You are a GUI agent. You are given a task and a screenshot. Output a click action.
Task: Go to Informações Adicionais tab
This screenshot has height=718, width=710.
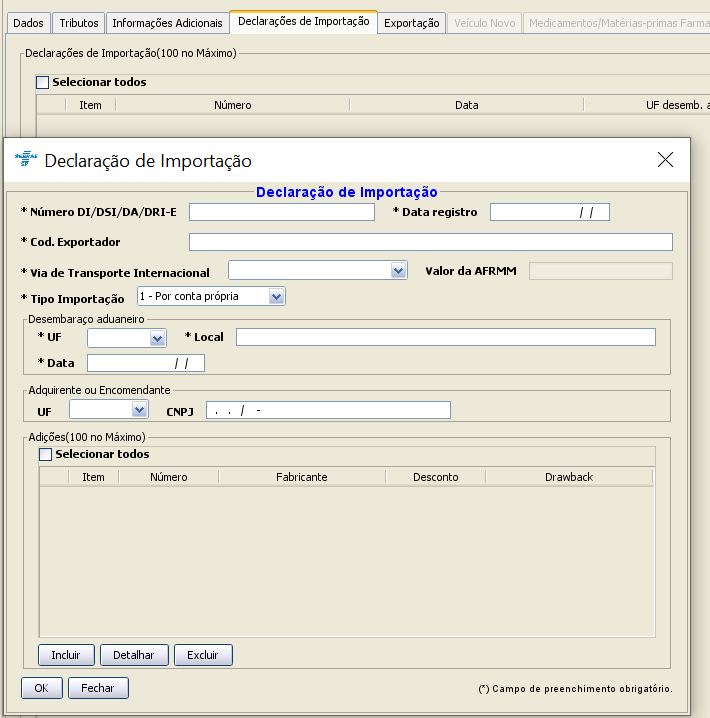point(167,22)
